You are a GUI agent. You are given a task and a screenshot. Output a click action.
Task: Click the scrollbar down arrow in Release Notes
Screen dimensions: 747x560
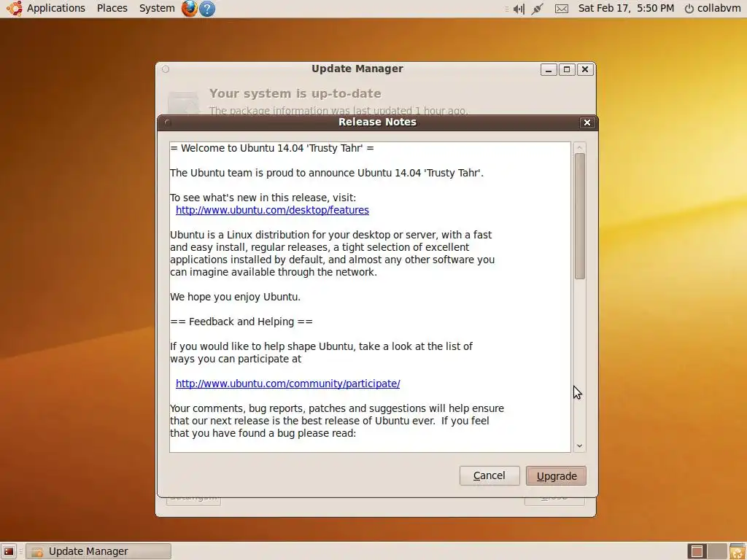pos(579,446)
